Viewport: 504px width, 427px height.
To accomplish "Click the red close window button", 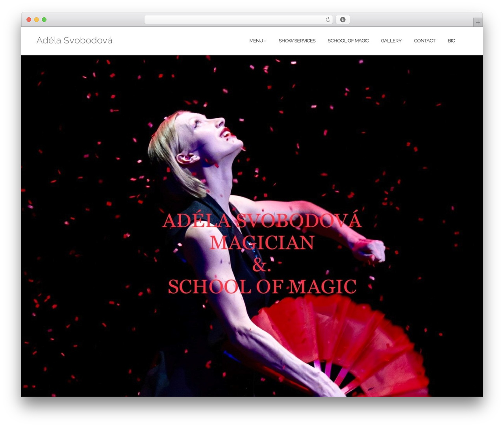I will (x=29, y=20).
